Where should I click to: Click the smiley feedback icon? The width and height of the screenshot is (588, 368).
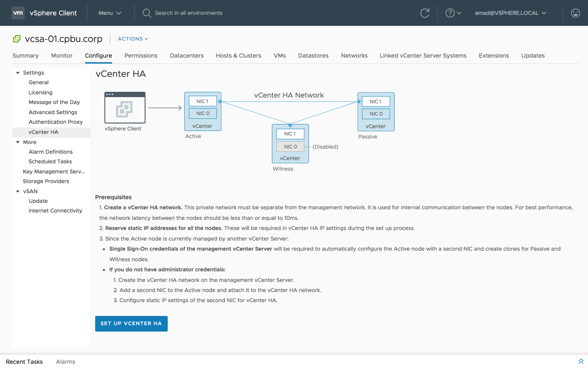tap(575, 13)
